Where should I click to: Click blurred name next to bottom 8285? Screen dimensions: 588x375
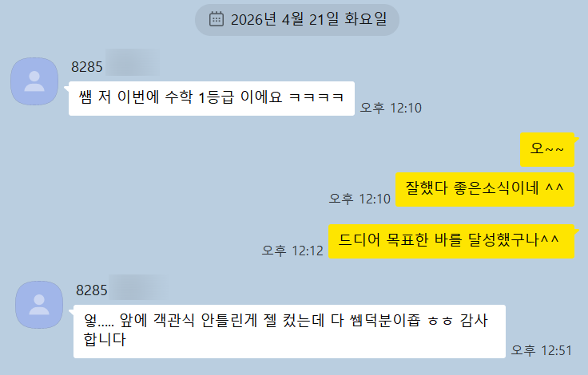click(x=138, y=287)
